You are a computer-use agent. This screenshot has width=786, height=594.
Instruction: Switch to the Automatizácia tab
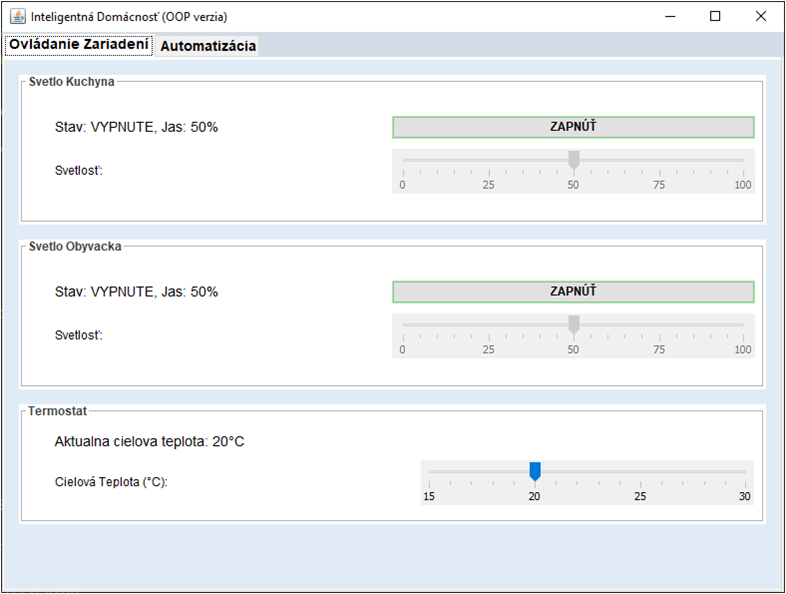coord(208,46)
